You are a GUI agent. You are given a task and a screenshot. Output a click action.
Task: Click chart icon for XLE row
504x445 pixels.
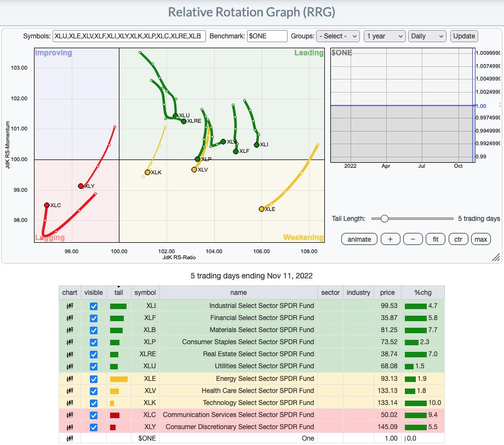click(70, 379)
